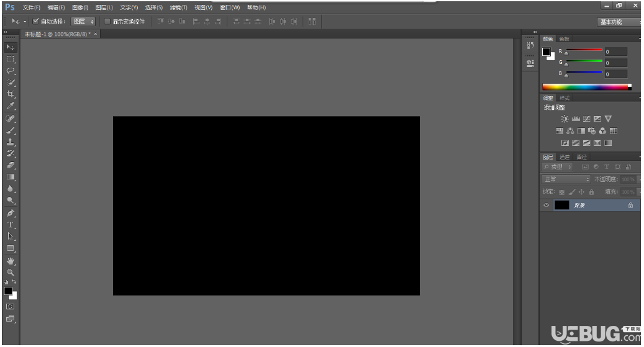
Task: Add a Curves adjustment
Action: 586,119
